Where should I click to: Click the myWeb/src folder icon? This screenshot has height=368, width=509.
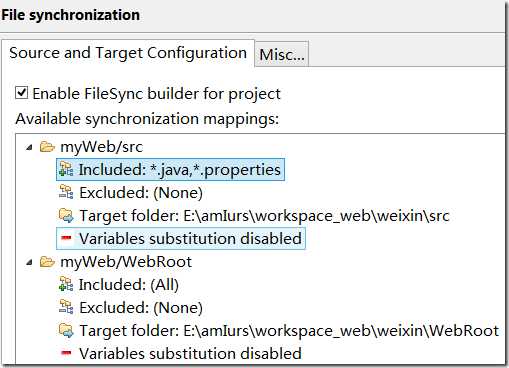(47, 147)
